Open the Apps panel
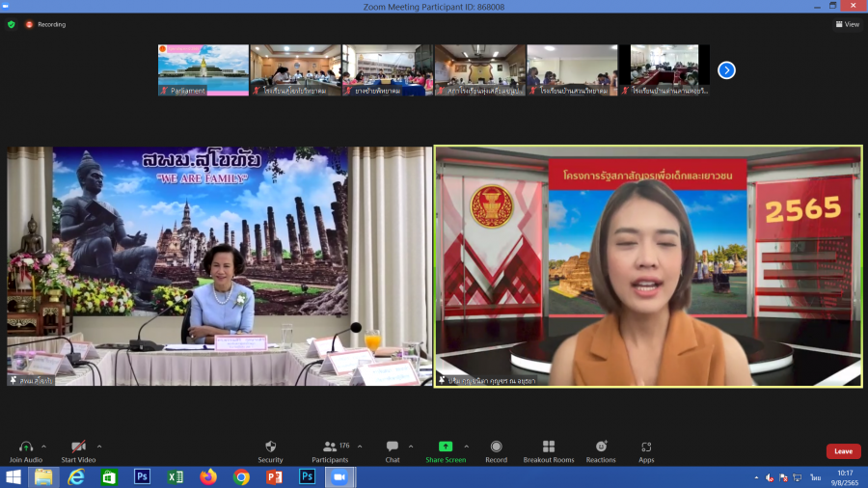Screen dimensions: 868x488 [x=646, y=450]
